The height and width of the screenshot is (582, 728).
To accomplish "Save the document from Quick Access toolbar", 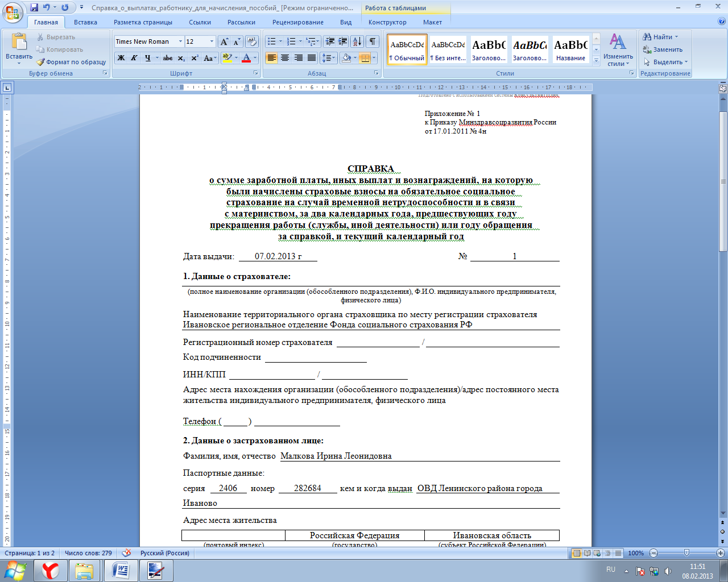I will tap(34, 8).
